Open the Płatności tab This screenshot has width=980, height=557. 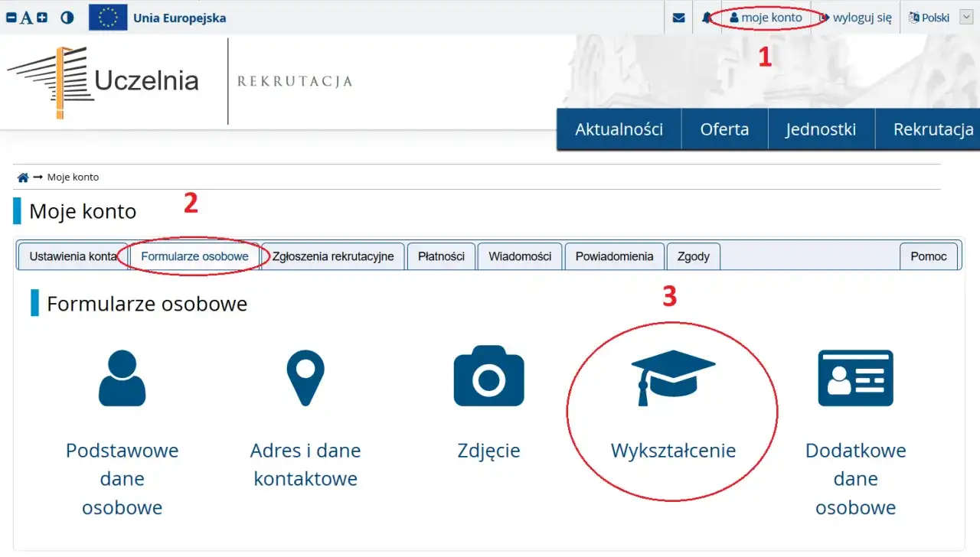[x=441, y=256]
